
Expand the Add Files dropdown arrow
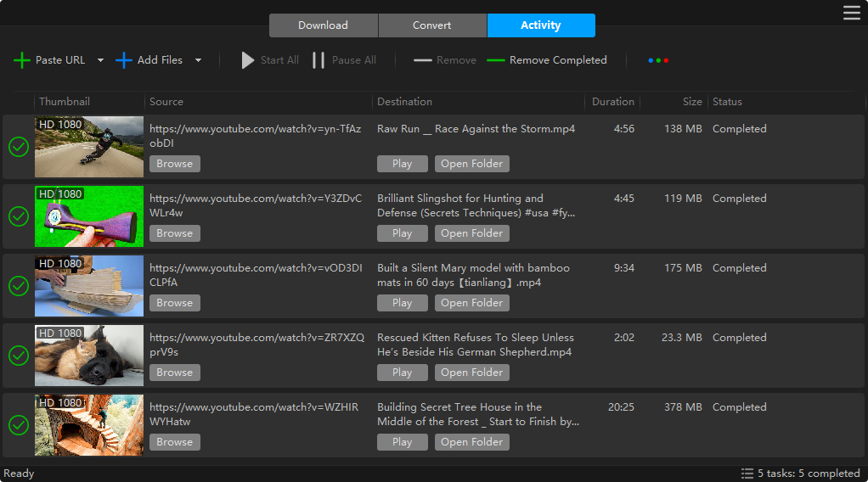coord(198,60)
